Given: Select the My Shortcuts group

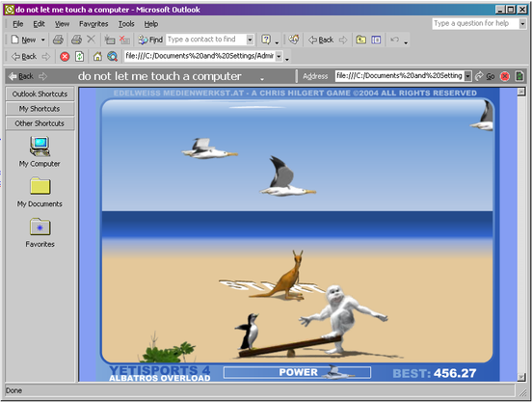Looking at the screenshot, I should point(40,109).
